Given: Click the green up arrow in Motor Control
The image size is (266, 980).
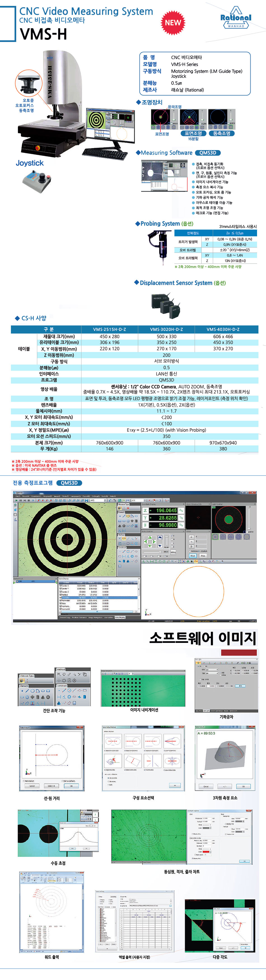Looking at the screenshot, I should click(150, 538).
